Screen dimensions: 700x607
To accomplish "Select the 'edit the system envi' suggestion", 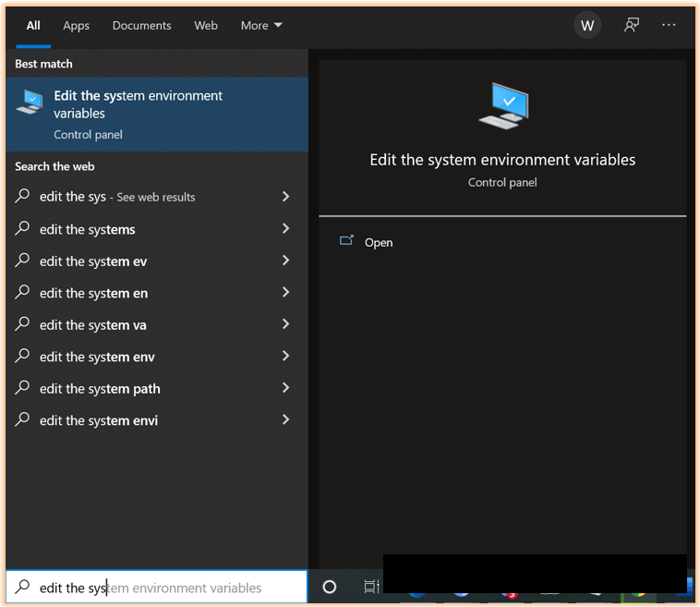I will coord(157,420).
